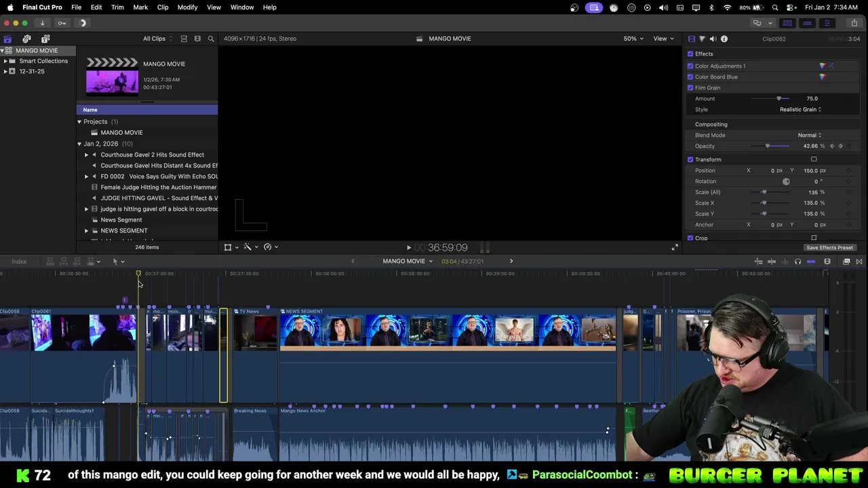The image size is (868, 488).
Task: Click the timeline Index button
Action: [19, 262]
